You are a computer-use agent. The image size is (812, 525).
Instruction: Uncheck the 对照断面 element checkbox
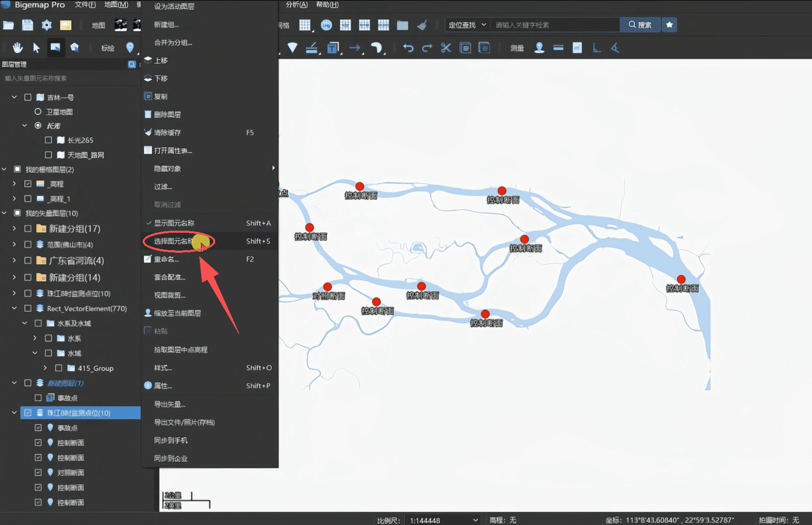(x=38, y=472)
